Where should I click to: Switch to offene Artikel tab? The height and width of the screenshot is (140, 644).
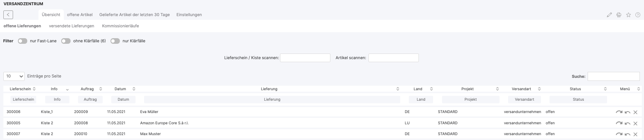pos(80,15)
